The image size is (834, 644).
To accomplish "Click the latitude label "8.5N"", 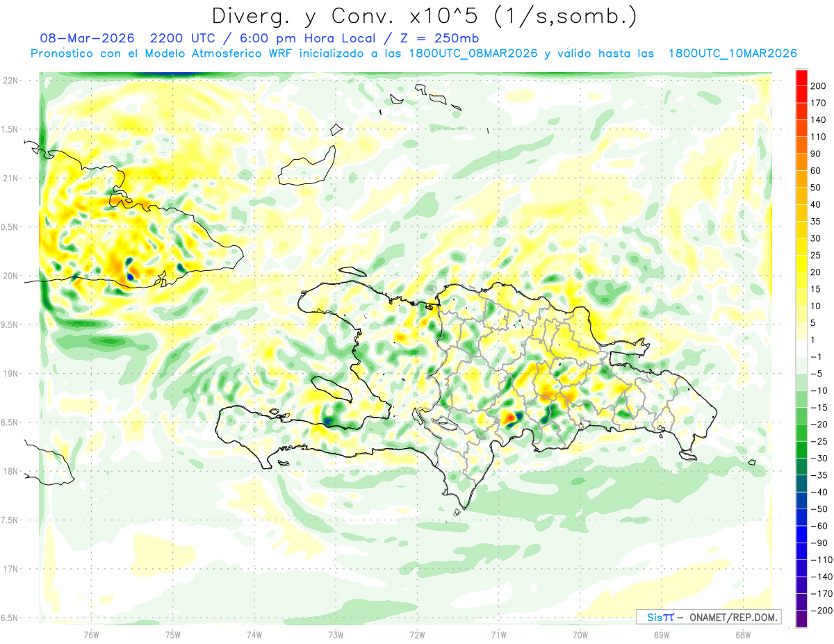I will [10, 422].
